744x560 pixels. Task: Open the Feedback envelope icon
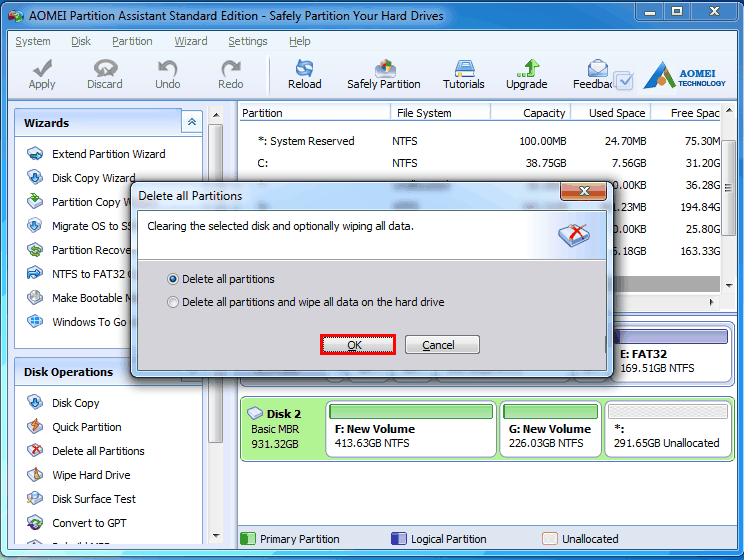[x=597, y=69]
